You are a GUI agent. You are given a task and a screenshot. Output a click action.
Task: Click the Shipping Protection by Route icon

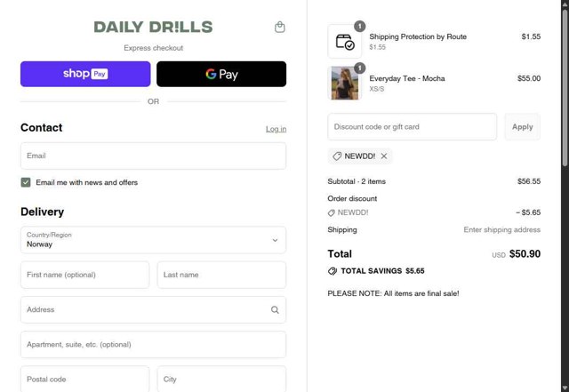pyautogui.click(x=344, y=42)
